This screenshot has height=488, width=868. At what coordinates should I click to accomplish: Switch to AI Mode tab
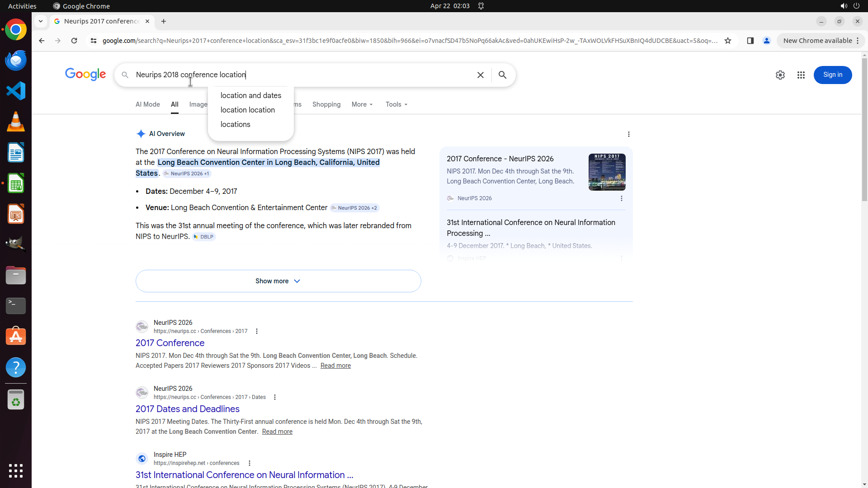(x=147, y=104)
